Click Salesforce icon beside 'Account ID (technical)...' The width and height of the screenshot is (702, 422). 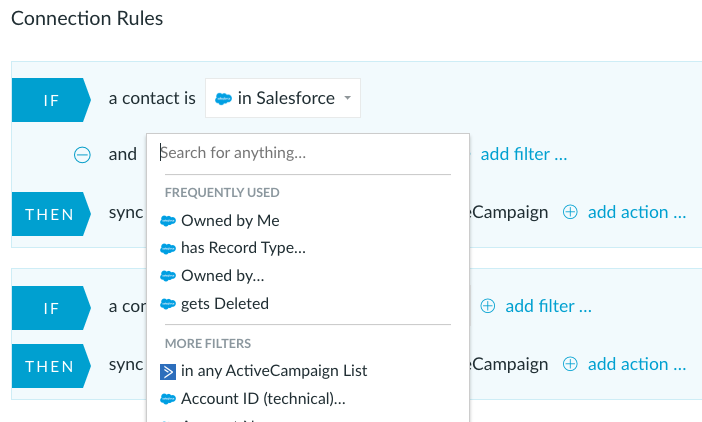pos(168,399)
